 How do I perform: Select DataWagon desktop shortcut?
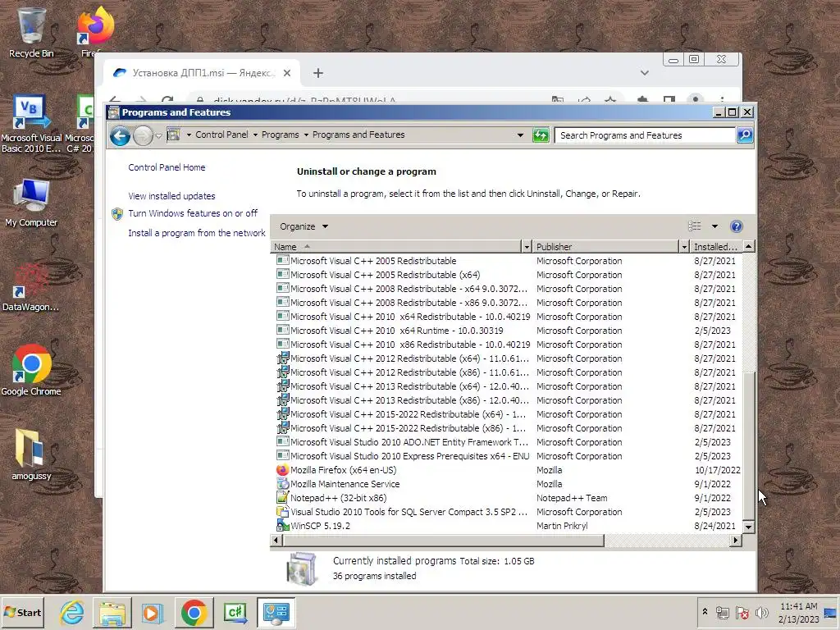point(31,286)
